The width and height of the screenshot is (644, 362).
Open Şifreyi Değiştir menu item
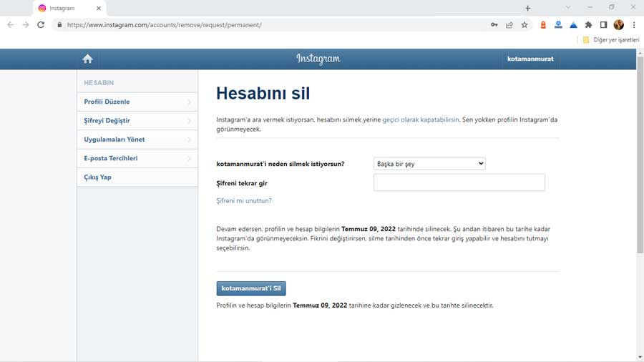coord(137,121)
